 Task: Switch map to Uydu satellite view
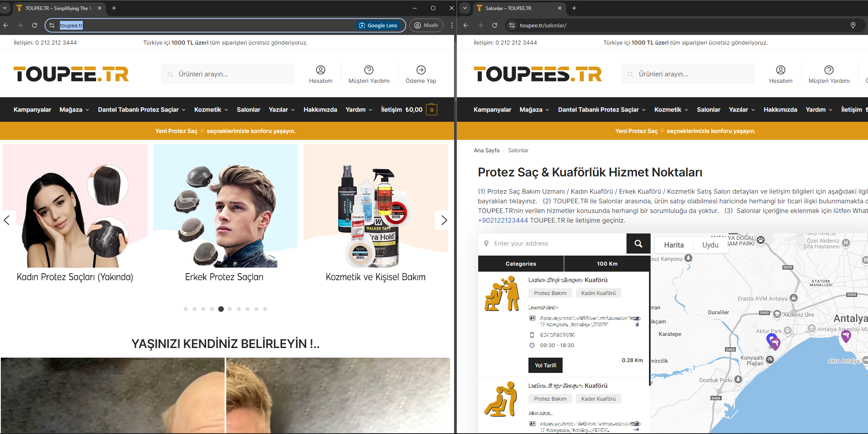710,245
